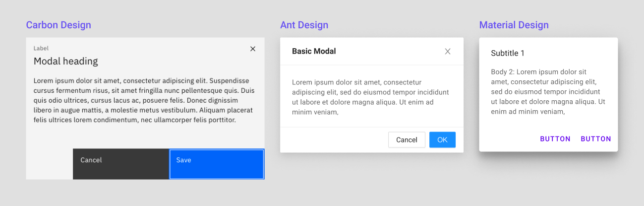Viewport: 644px width, 206px height.
Task: Click the Basic Modal title text
Action: coord(314,51)
